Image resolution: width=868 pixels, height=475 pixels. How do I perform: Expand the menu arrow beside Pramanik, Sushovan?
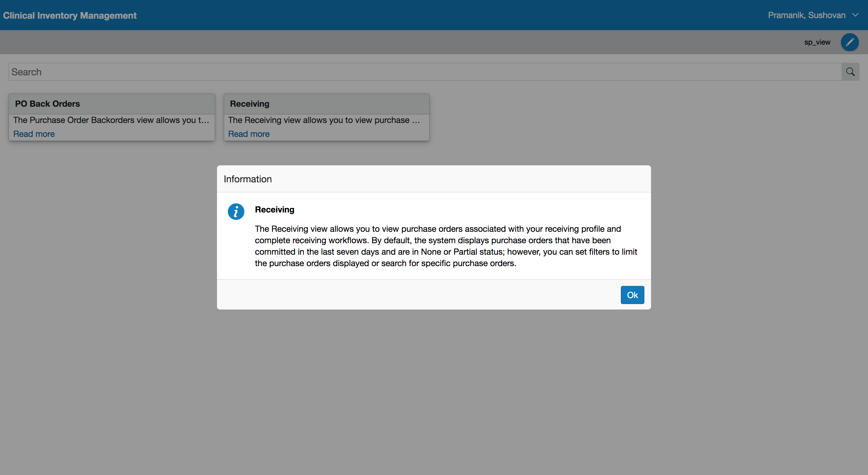click(856, 15)
